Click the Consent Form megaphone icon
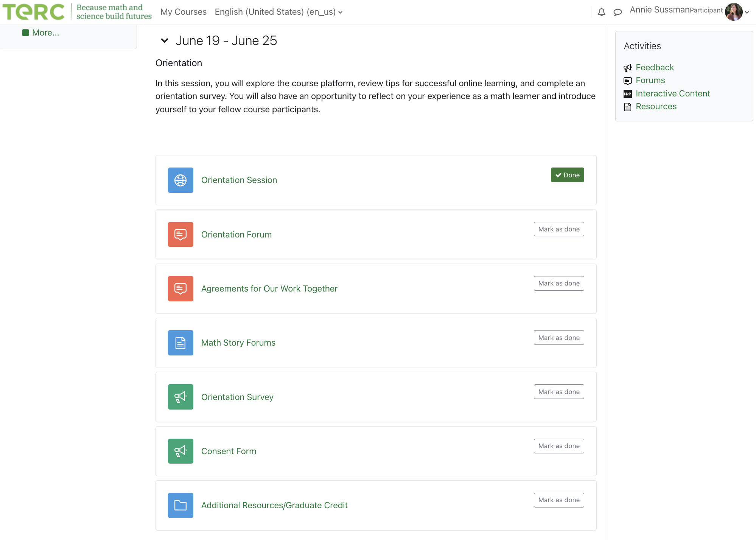Image resolution: width=756 pixels, height=540 pixels. [x=180, y=451]
